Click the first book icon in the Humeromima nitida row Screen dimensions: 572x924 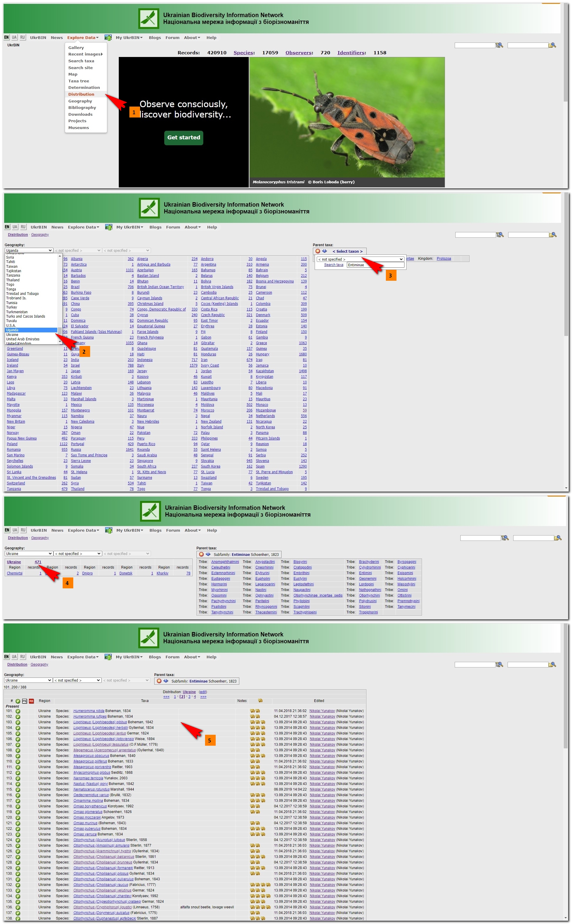(x=252, y=711)
